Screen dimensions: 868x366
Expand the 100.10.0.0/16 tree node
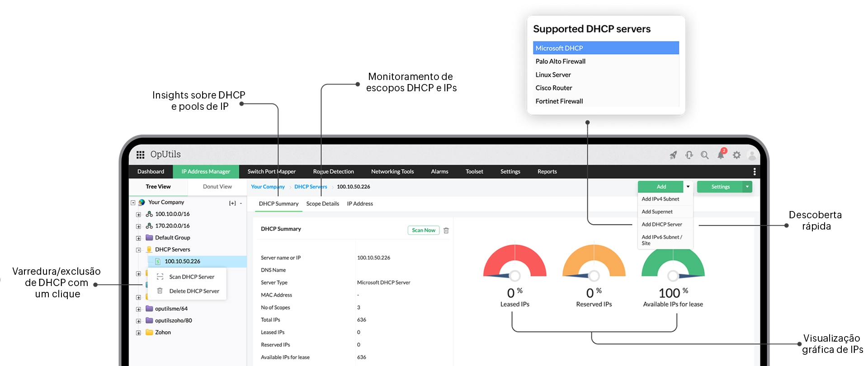coord(138,215)
